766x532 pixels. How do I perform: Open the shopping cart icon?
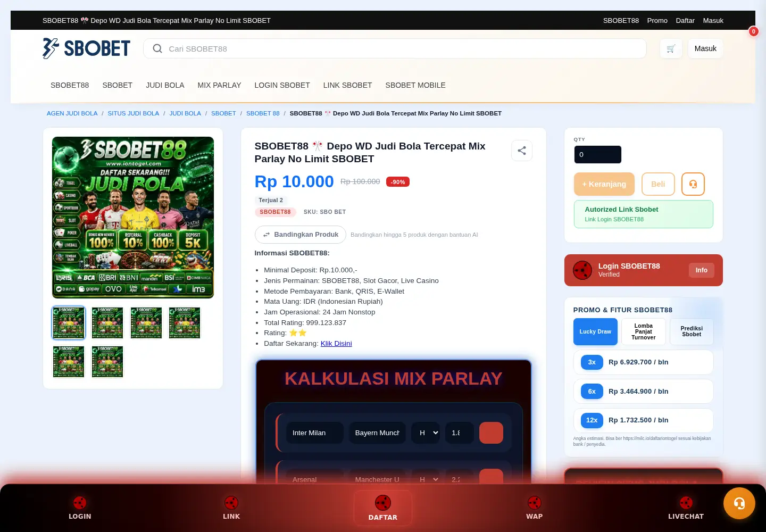[x=671, y=48]
